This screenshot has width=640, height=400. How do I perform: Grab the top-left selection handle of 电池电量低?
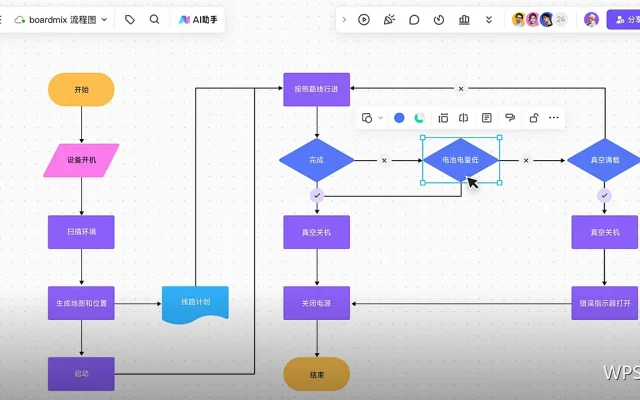[x=423, y=138]
